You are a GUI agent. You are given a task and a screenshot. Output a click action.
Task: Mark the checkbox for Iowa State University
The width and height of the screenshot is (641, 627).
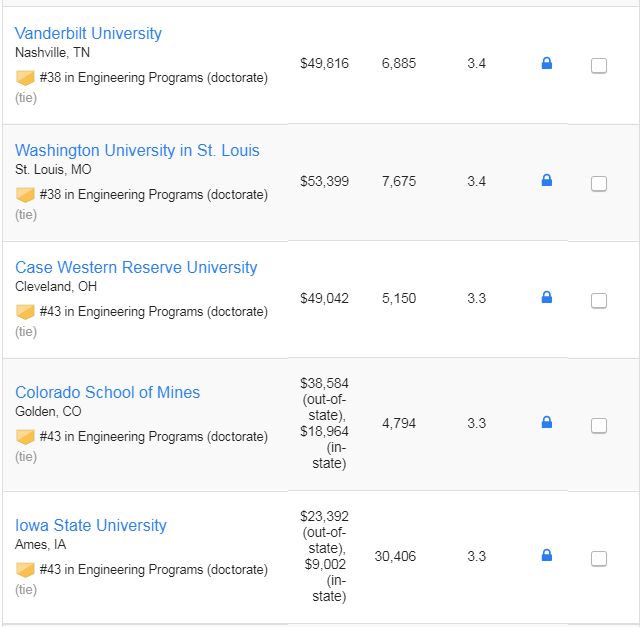[599, 558]
